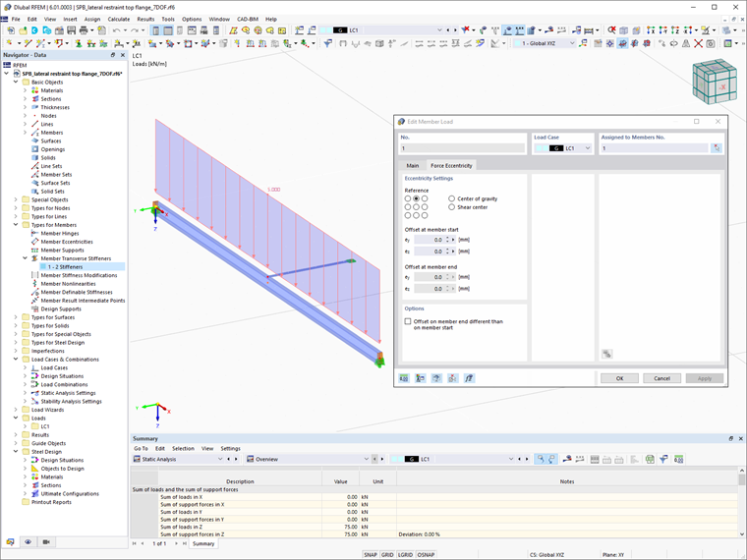Click the red X delete icon in second toolbar
Screen dimensions: 747x560
click(x=698, y=43)
